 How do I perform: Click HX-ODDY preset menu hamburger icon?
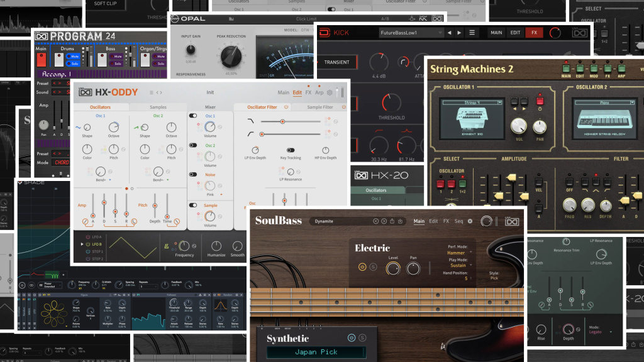[x=151, y=93]
